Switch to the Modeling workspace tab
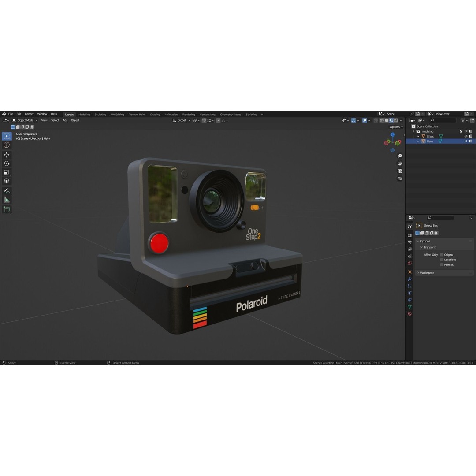 84,115
